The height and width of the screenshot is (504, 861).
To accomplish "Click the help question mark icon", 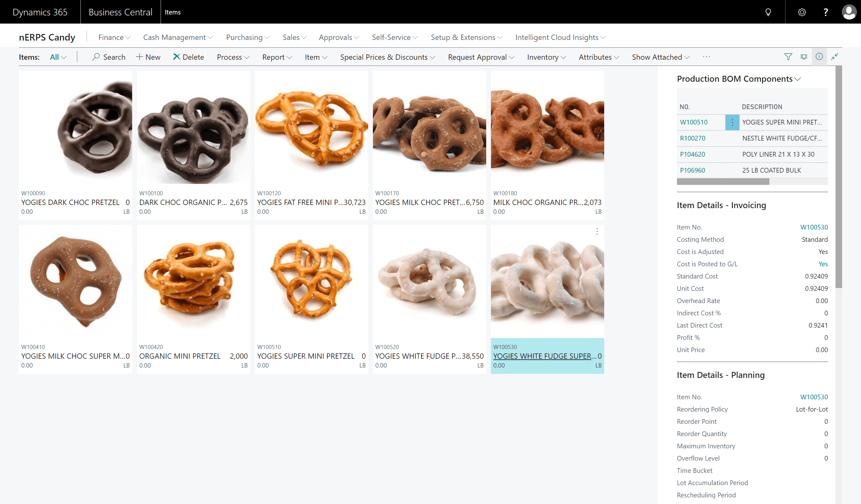I will click(x=825, y=12).
